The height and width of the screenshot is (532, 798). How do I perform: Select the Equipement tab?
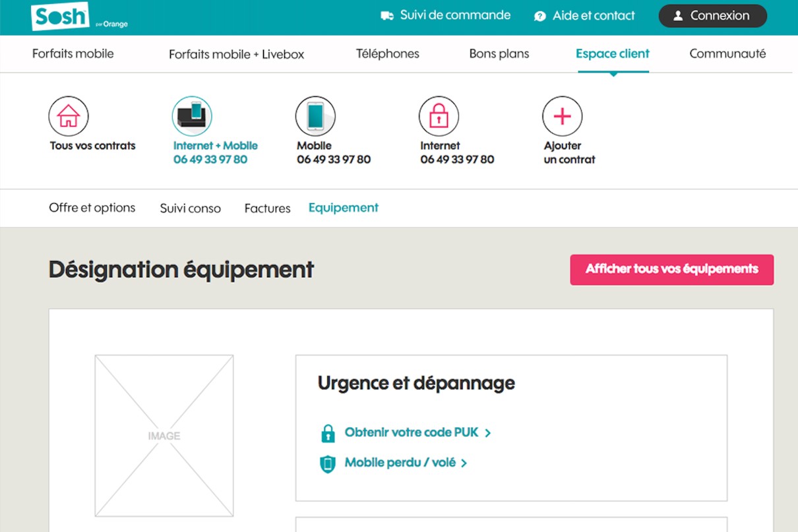click(x=344, y=208)
